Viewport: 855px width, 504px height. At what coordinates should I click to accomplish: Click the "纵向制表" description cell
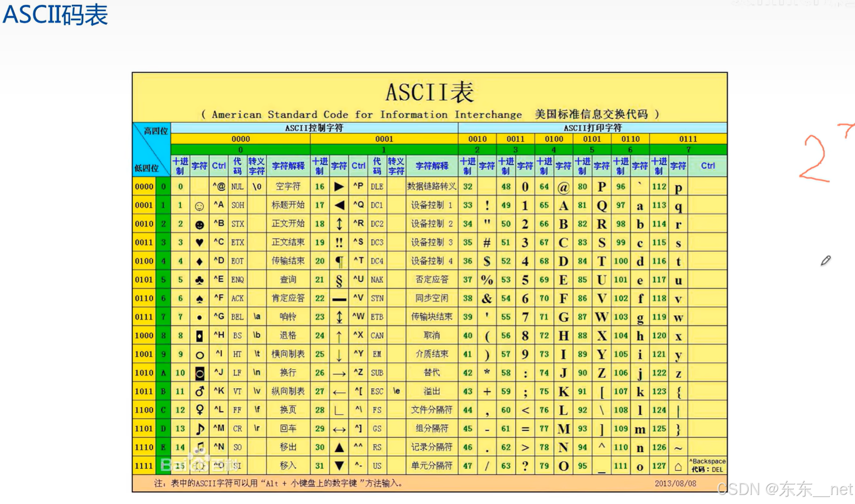tap(288, 391)
